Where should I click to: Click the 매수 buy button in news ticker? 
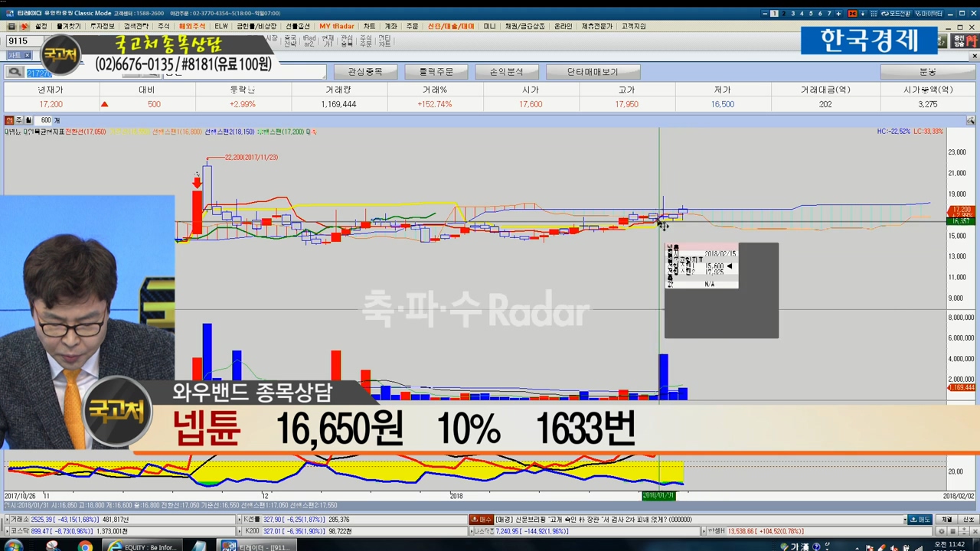pyautogui.click(x=482, y=520)
